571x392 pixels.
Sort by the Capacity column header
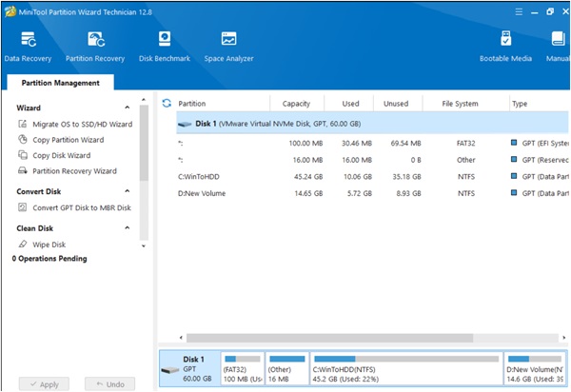(296, 104)
